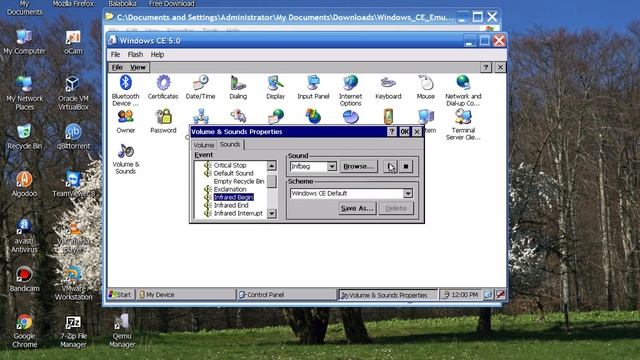Image resolution: width=640 pixels, height=360 pixels.
Task: Switch to Control Panel in CE taskbar
Action: point(287,294)
